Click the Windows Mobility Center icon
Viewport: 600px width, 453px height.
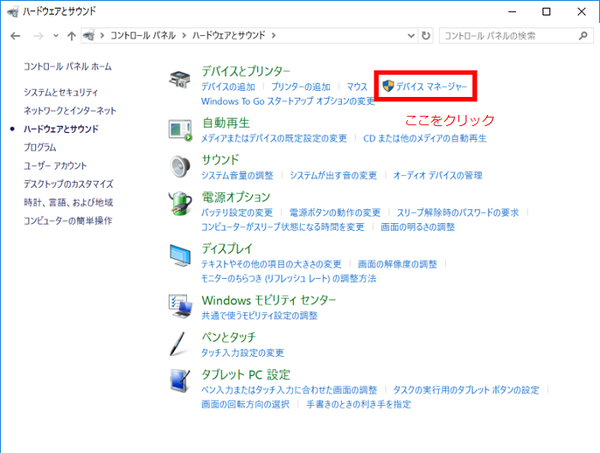click(180, 306)
